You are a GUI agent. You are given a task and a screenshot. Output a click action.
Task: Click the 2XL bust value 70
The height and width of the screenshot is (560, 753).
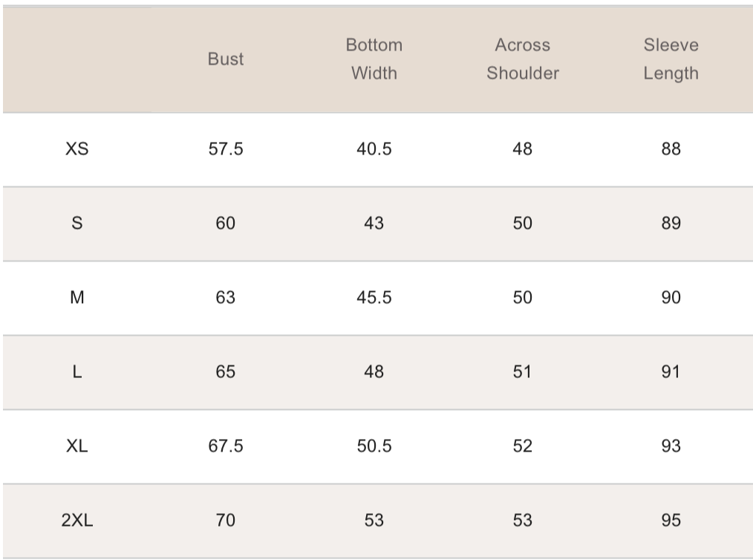point(226,520)
